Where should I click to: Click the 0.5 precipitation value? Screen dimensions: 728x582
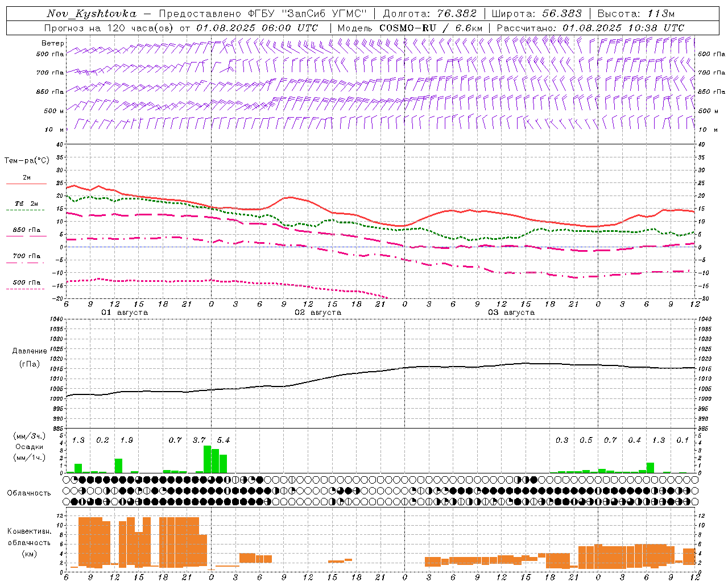pos(586,440)
